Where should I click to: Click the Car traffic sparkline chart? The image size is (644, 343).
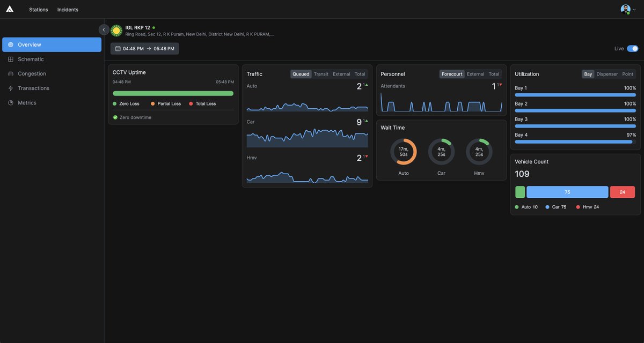click(x=307, y=139)
